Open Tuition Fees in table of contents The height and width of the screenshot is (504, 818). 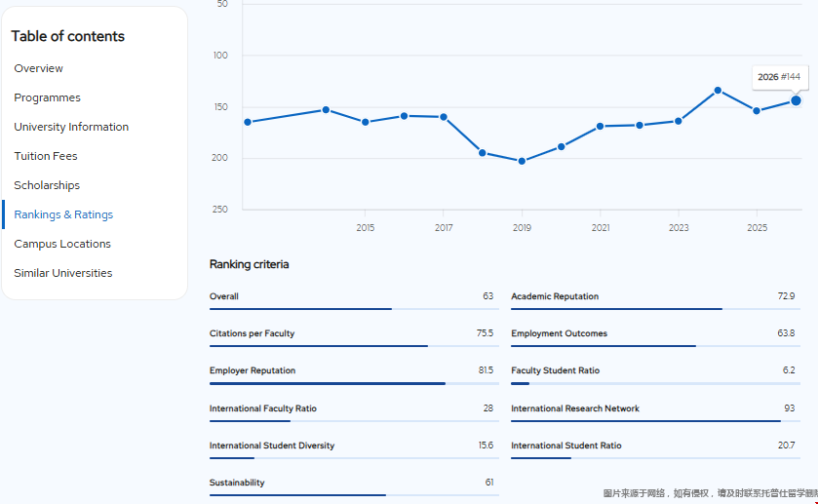(x=46, y=156)
